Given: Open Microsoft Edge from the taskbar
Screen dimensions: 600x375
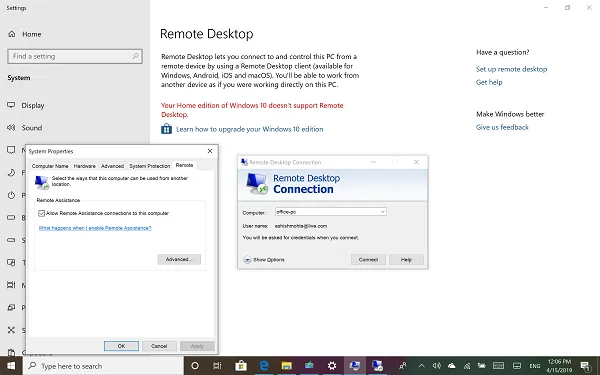Looking at the screenshot, I should click(264, 366).
